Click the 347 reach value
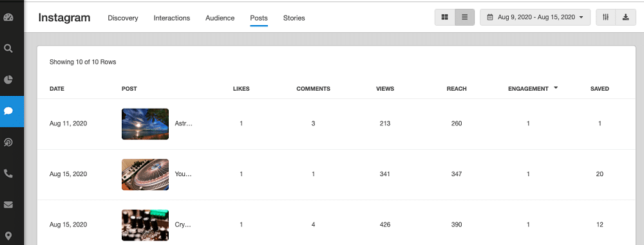This screenshot has width=644, height=245. (457, 174)
